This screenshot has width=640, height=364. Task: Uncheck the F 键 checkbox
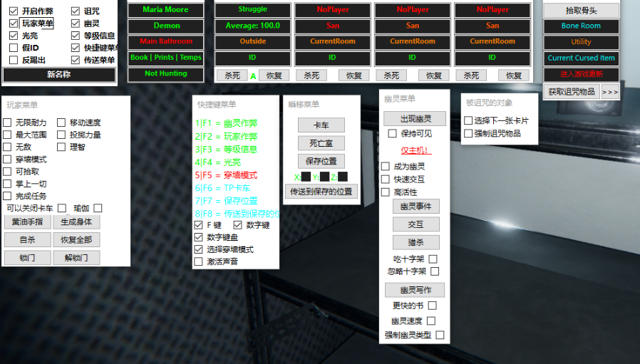coord(198,225)
